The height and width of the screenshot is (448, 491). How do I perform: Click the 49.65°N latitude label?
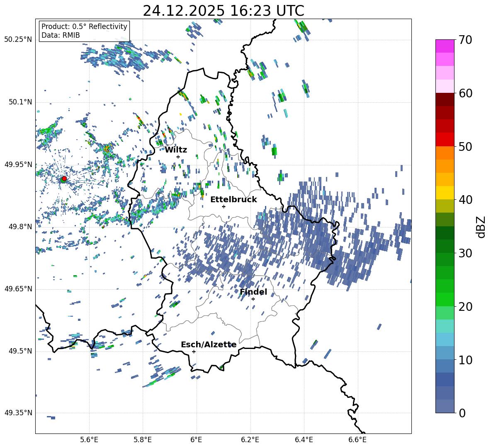(x=18, y=289)
